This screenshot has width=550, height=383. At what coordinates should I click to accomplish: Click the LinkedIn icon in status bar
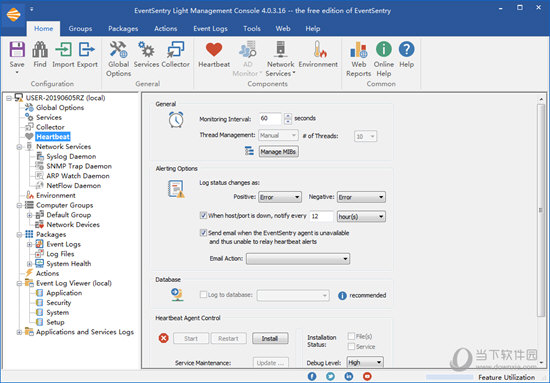(349, 376)
